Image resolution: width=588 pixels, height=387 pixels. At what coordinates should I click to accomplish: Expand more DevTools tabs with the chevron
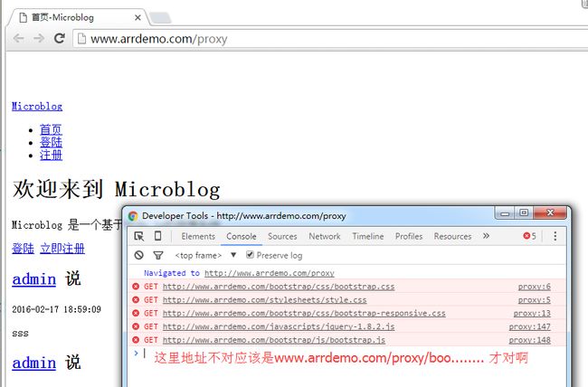pyautogui.click(x=487, y=236)
